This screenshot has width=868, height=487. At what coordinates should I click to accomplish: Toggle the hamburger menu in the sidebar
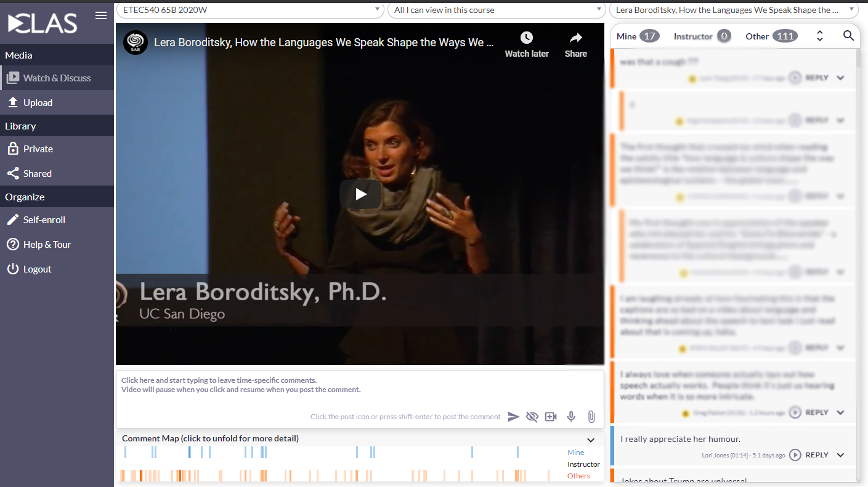coord(100,15)
